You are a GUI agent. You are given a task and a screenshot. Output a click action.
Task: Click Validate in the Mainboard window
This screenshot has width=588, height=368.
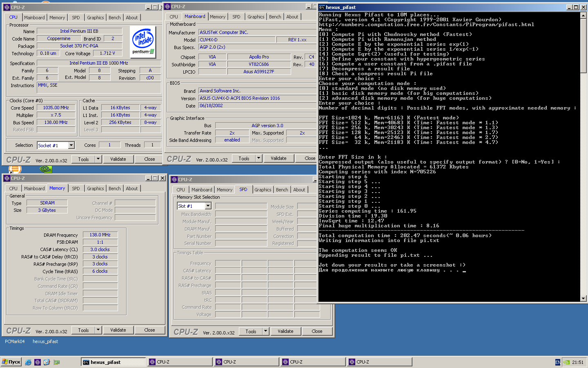278,158
